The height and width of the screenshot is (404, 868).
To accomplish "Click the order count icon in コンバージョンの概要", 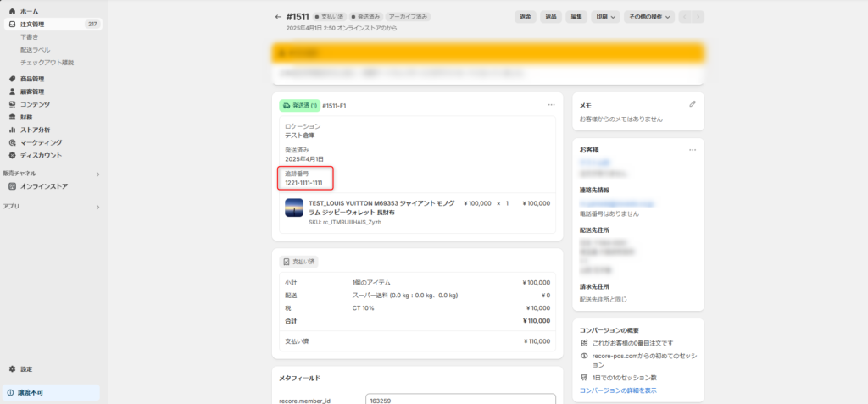I will pyautogui.click(x=584, y=344).
